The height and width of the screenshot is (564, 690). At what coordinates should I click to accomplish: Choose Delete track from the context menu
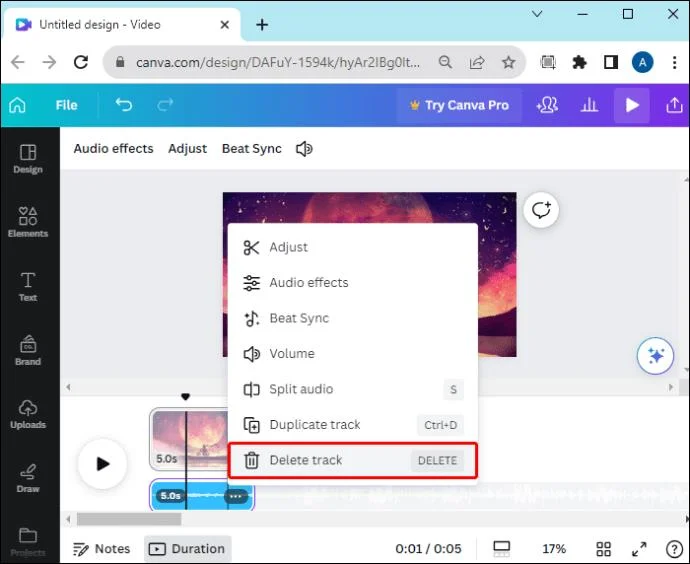point(352,460)
